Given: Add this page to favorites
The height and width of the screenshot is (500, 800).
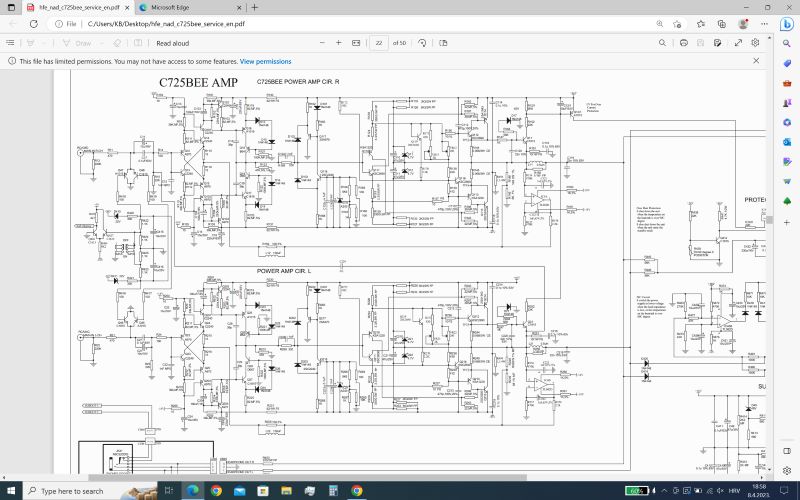Looking at the screenshot, I should coord(677,23).
